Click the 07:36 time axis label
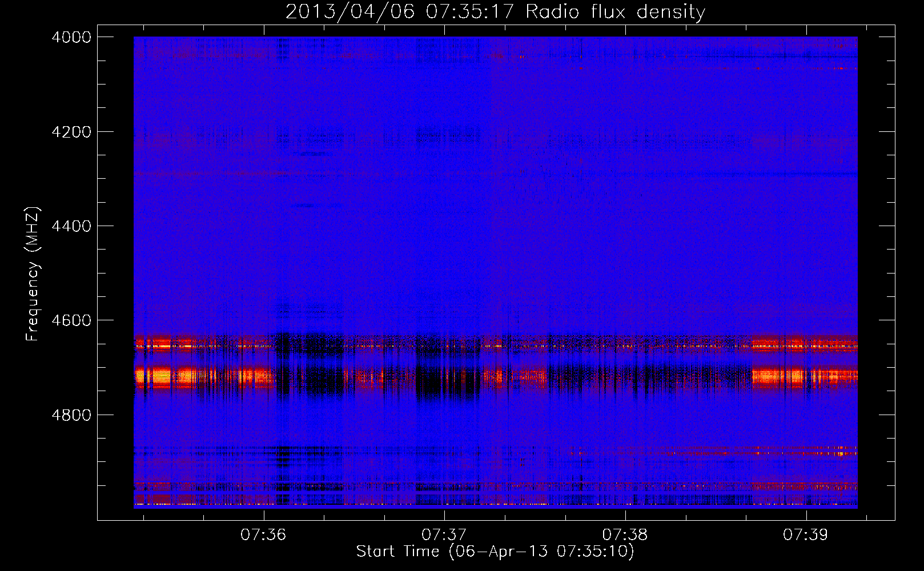 (263, 535)
